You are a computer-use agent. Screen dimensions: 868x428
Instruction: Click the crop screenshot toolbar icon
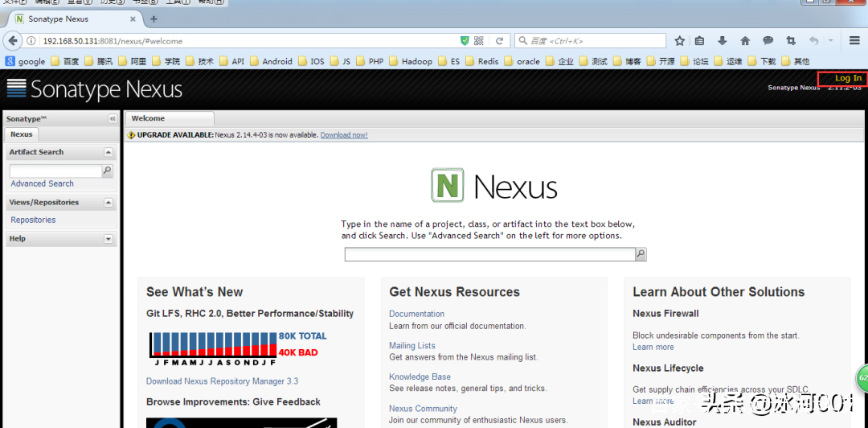click(791, 40)
